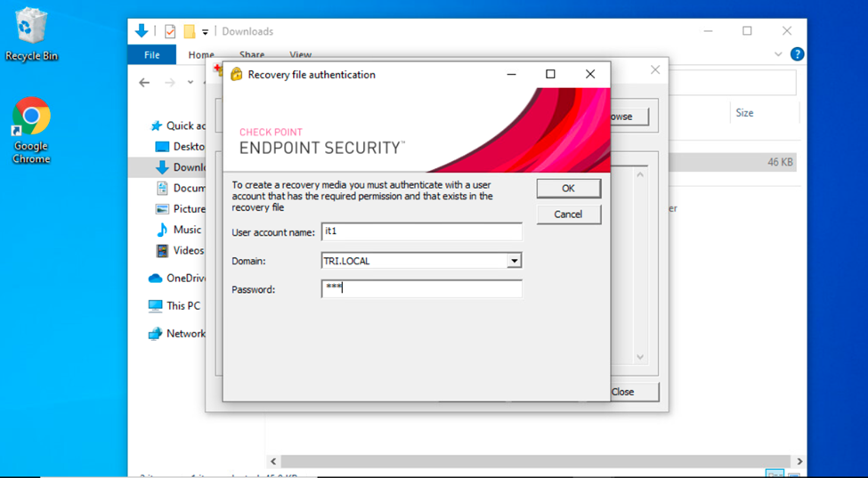Switch to Home ribbon tab in Explorer
The height and width of the screenshot is (478, 868).
pos(201,55)
